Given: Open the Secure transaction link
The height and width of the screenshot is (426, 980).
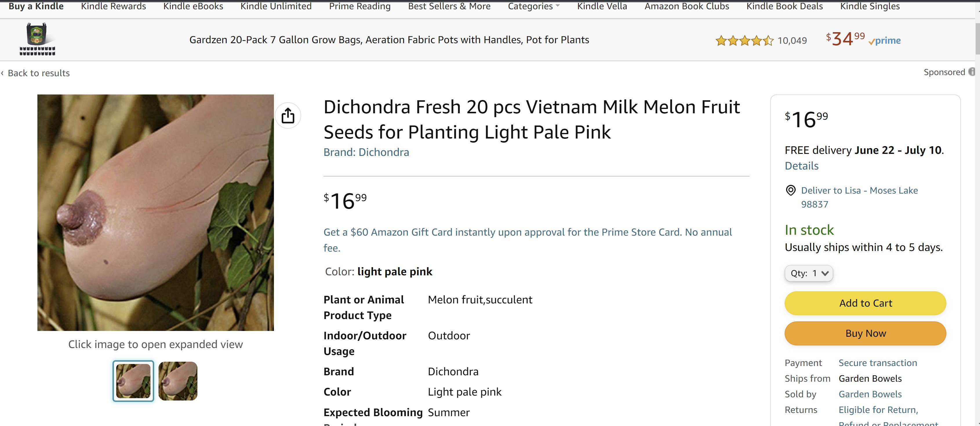Looking at the screenshot, I should coord(878,363).
